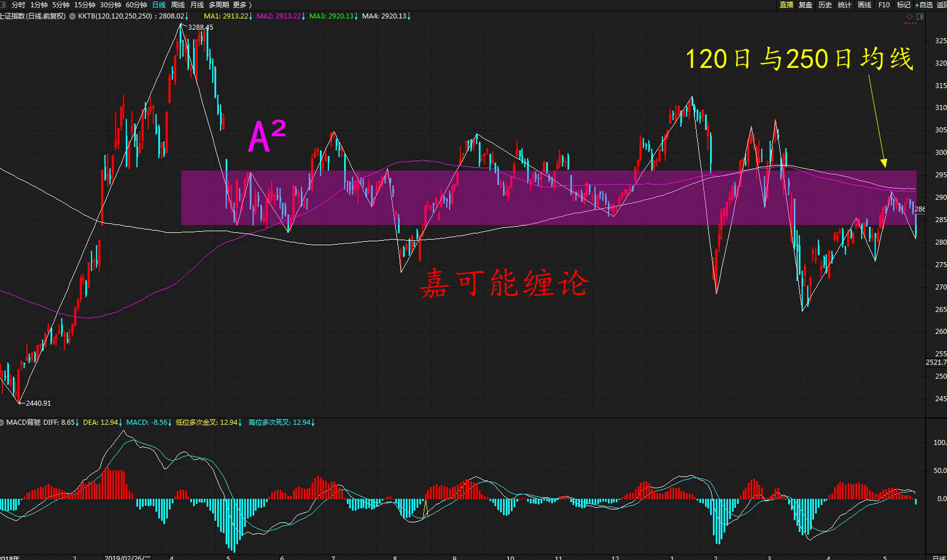This screenshot has height=560, width=947.
Task: Click the purple A² rectangle zone on chart
Action: [548, 198]
